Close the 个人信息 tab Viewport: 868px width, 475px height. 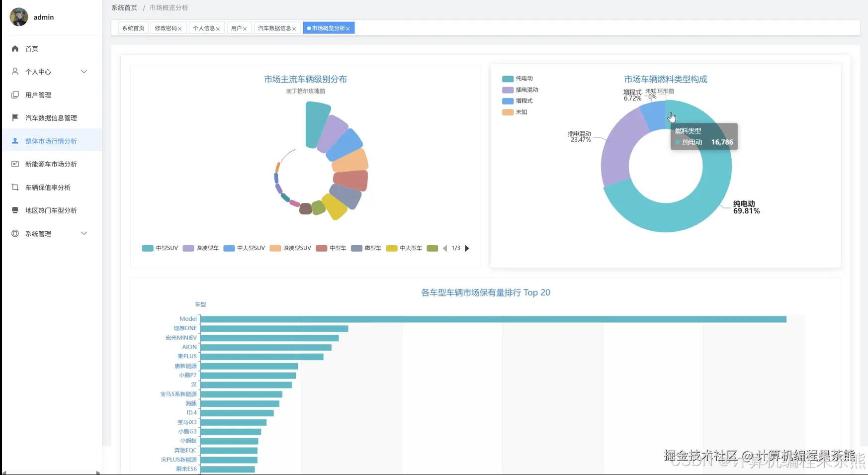pyautogui.click(x=218, y=29)
